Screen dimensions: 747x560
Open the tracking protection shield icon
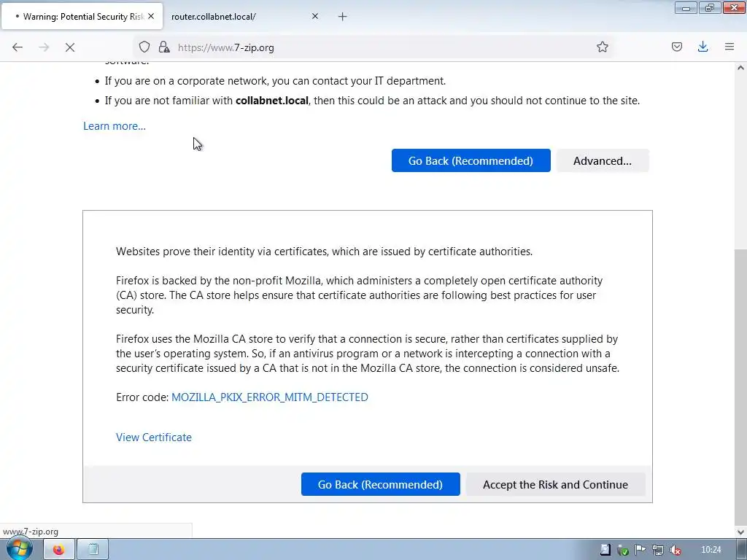(x=144, y=47)
